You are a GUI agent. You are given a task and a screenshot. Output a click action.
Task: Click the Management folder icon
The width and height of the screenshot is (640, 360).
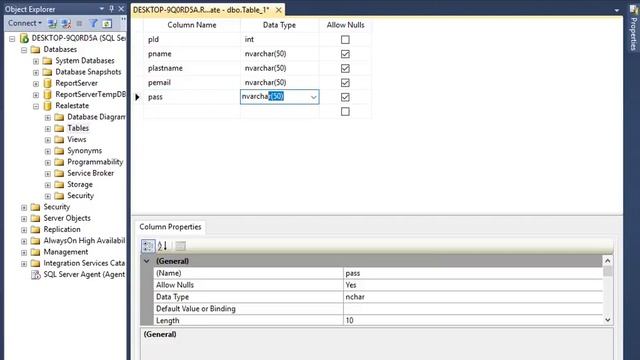[x=36, y=252]
